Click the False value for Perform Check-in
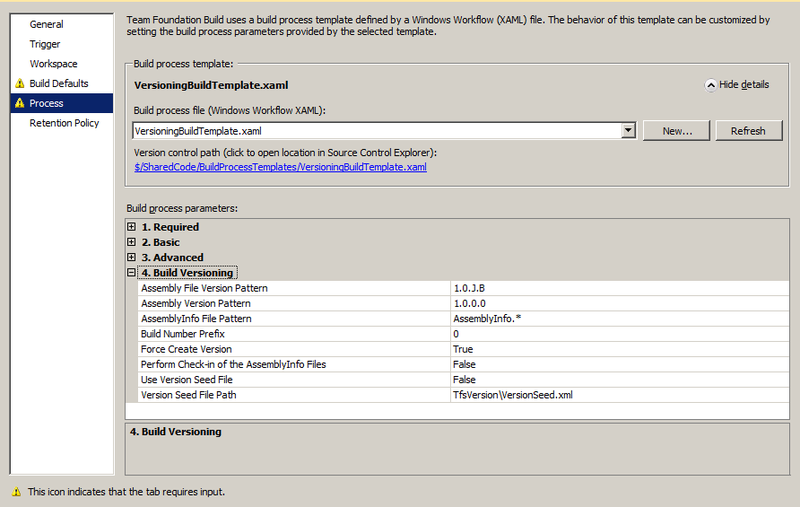Image resolution: width=800 pixels, height=507 pixels. point(619,365)
